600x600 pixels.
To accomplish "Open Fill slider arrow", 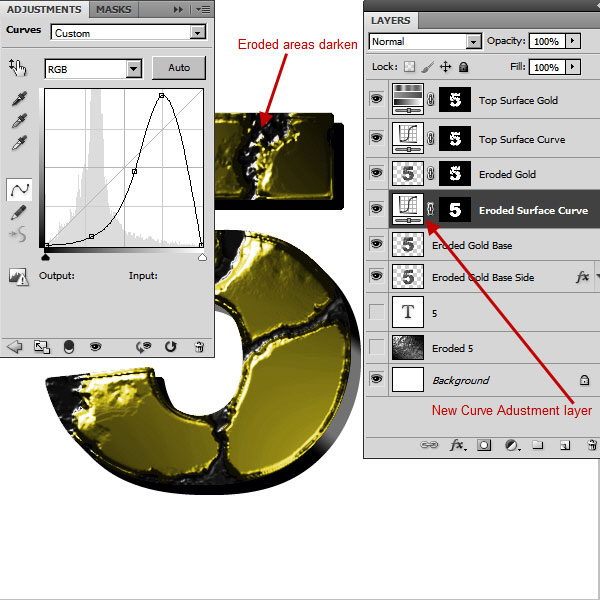I will [573, 67].
